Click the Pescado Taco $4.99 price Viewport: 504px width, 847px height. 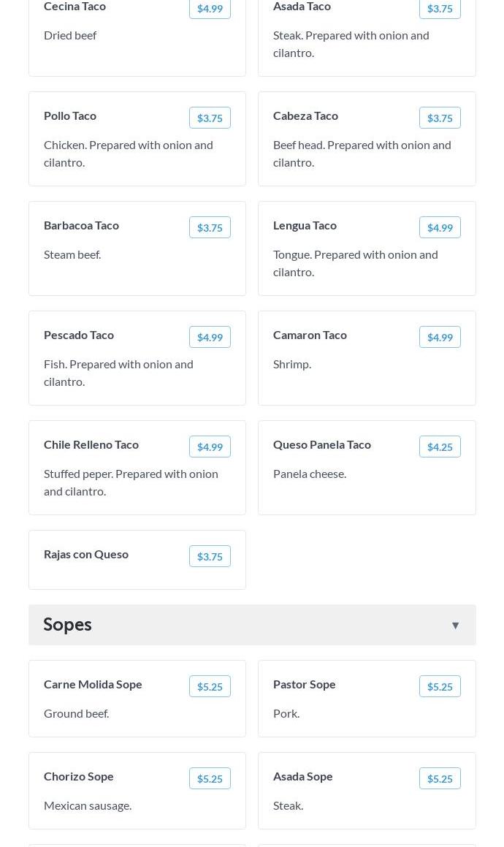pos(210,338)
